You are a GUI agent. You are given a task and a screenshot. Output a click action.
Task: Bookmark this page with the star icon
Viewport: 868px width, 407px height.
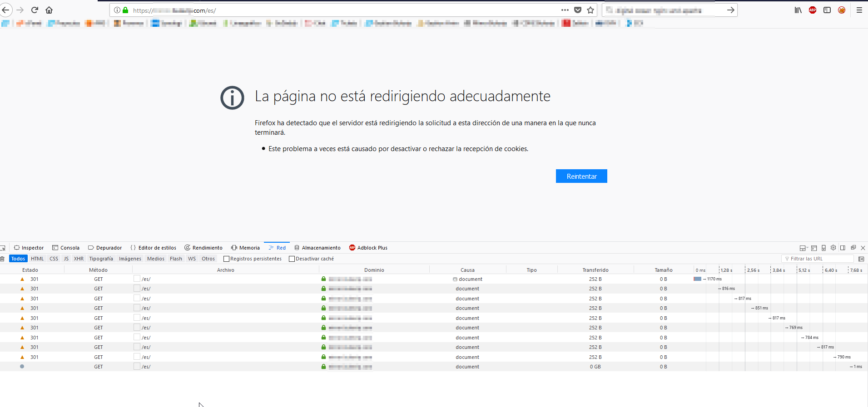pos(590,10)
